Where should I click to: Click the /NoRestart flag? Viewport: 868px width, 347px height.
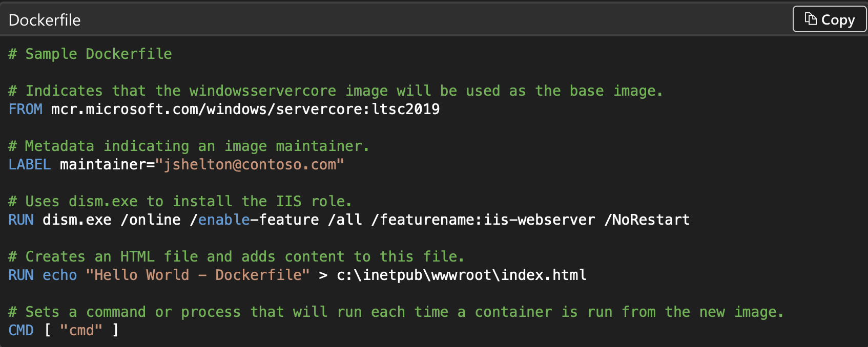(647, 220)
